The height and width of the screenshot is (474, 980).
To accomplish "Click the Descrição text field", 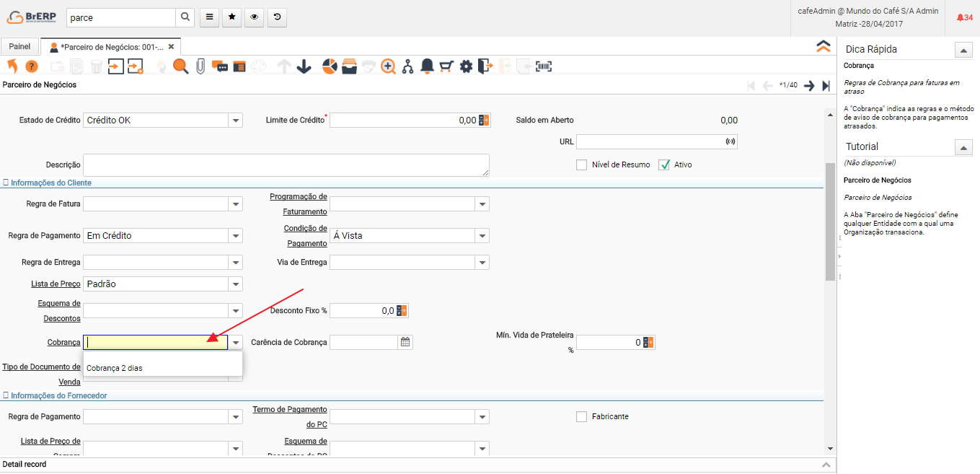I will 286,164.
